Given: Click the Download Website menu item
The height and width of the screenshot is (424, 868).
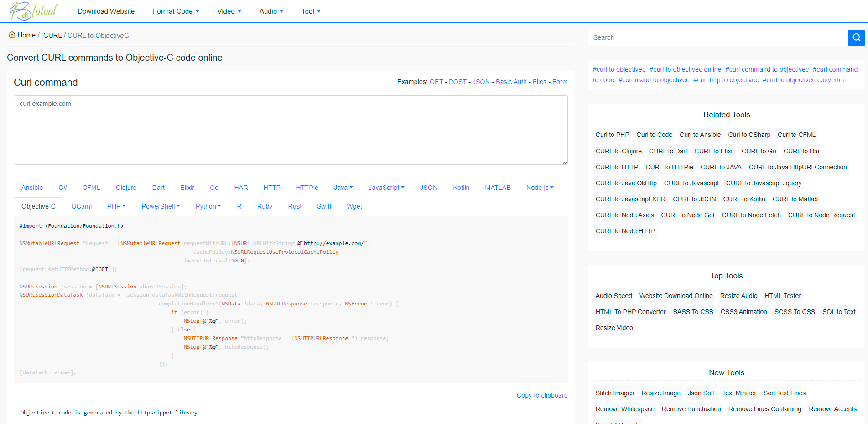Looking at the screenshot, I should (x=106, y=11).
